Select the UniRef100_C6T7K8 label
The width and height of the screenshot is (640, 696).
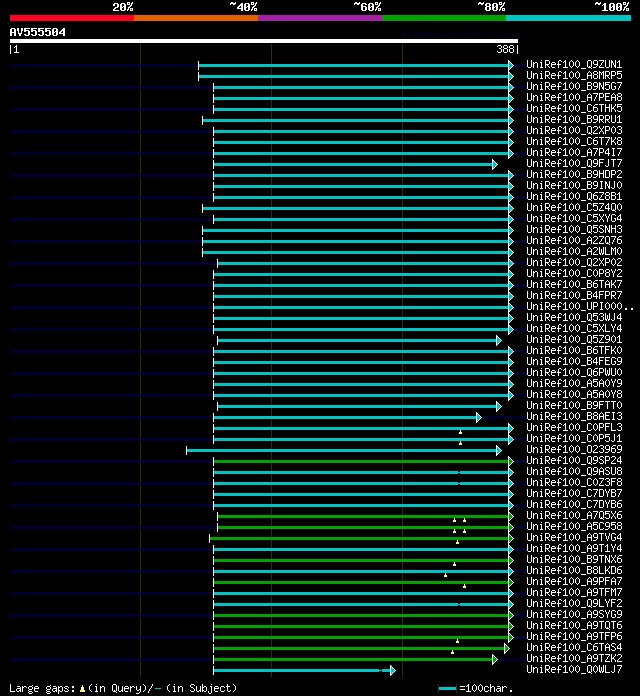(x=574, y=141)
